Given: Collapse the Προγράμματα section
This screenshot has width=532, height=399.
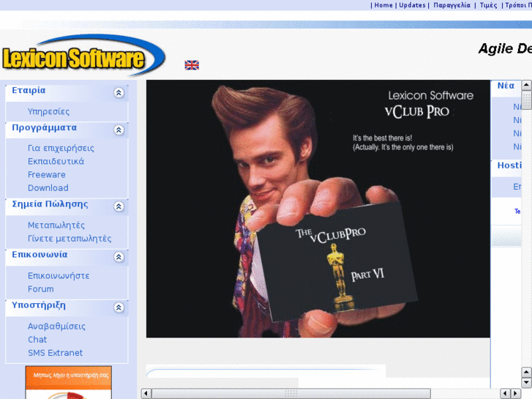Looking at the screenshot, I should [119, 130].
